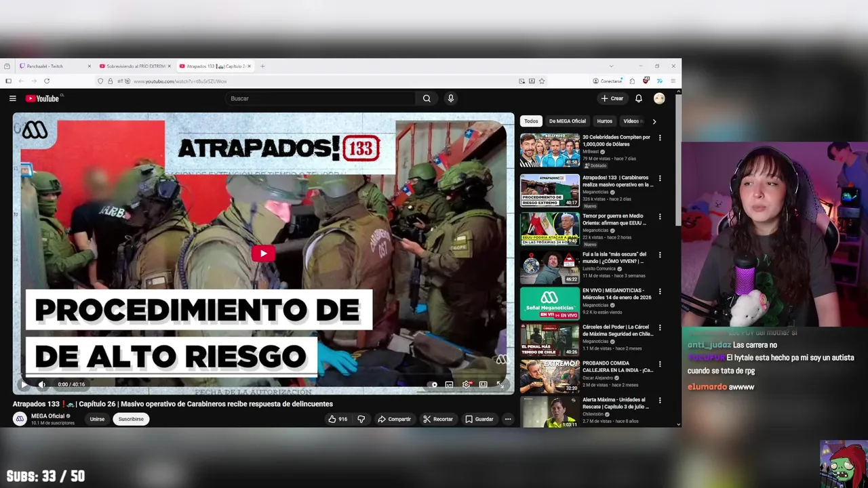Open site permissions lock icon in address bar
The width and height of the screenshot is (868, 488).
click(x=110, y=81)
